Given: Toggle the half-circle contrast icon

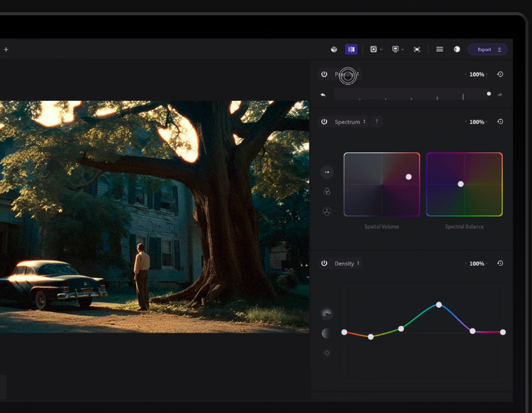Looking at the screenshot, I should [457, 49].
